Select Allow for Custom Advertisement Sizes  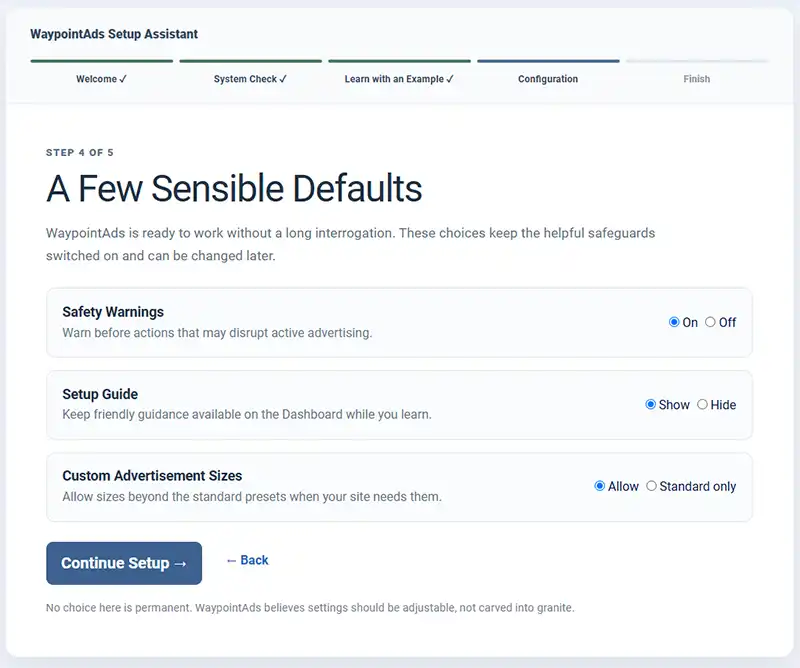tap(600, 486)
